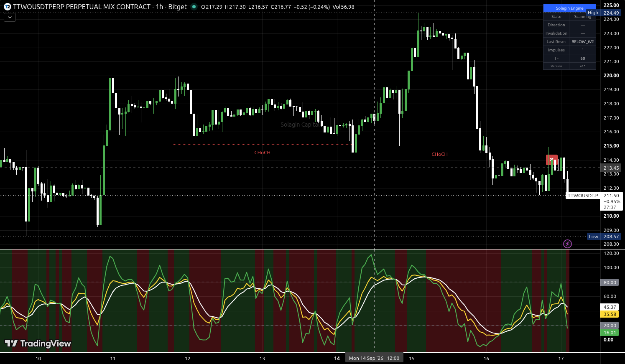The image size is (625, 364).
Task: Click date 11 on the time axis
Action: tap(113, 359)
